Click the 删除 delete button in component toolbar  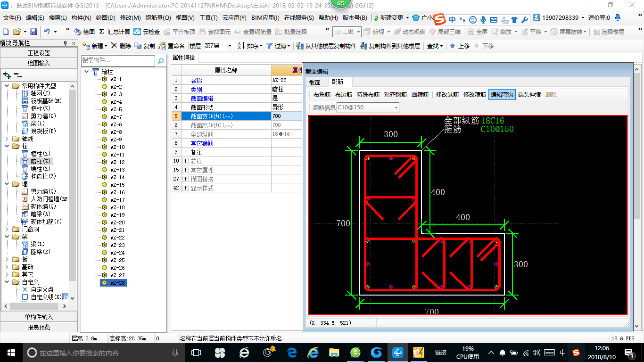121,46
